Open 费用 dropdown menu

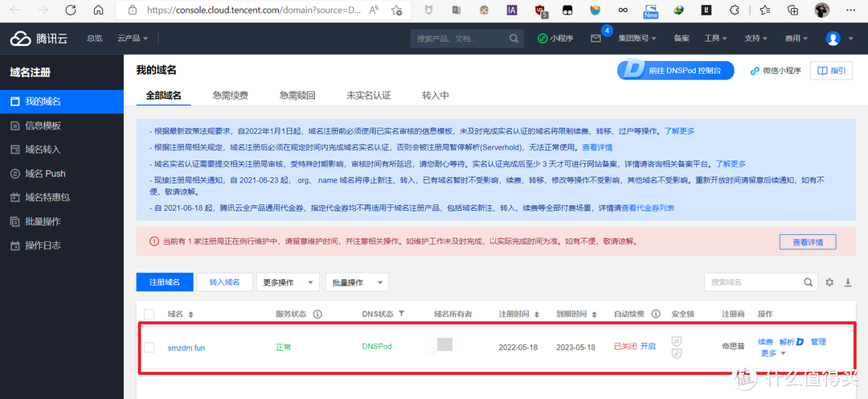click(x=796, y=39)
